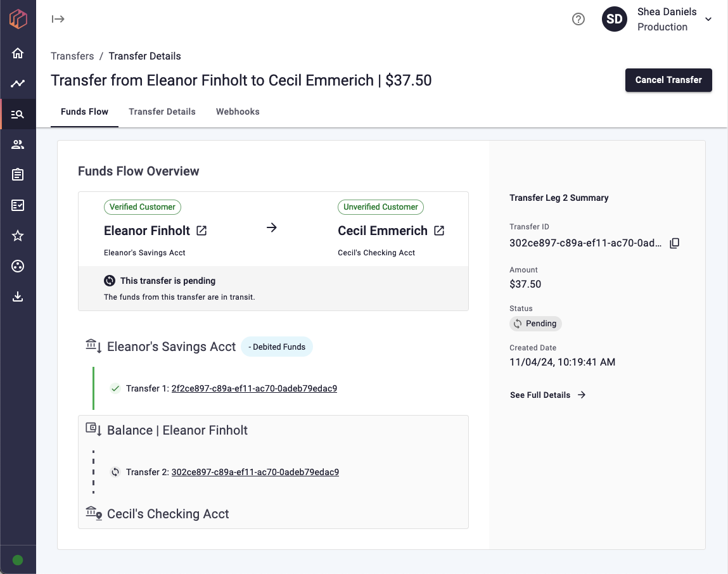Click the SD user avatar
Viewport: 728px width, 574px height.
(614, 19)
